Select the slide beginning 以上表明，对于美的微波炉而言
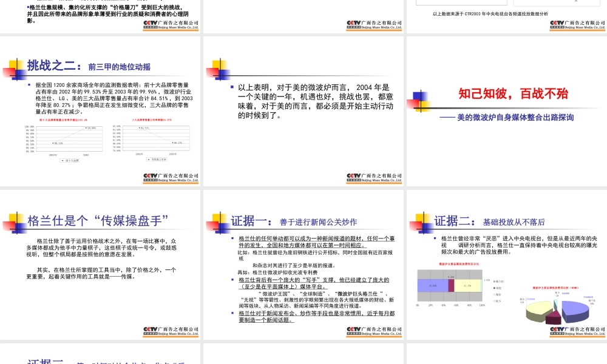 [303, 112]
